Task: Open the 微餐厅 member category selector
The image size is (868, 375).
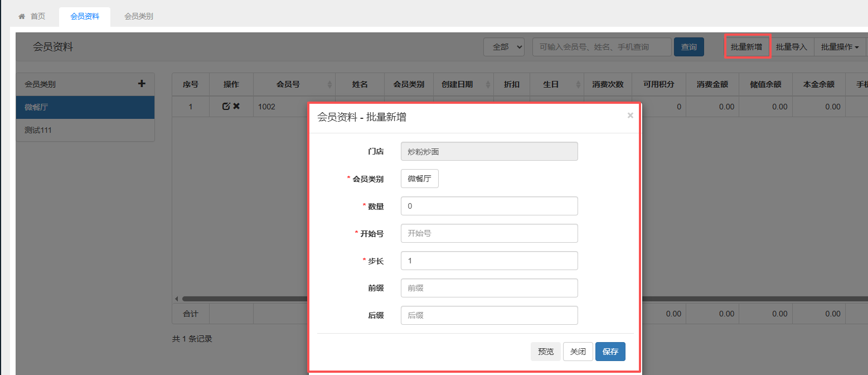Action: [x=419, y=179]
